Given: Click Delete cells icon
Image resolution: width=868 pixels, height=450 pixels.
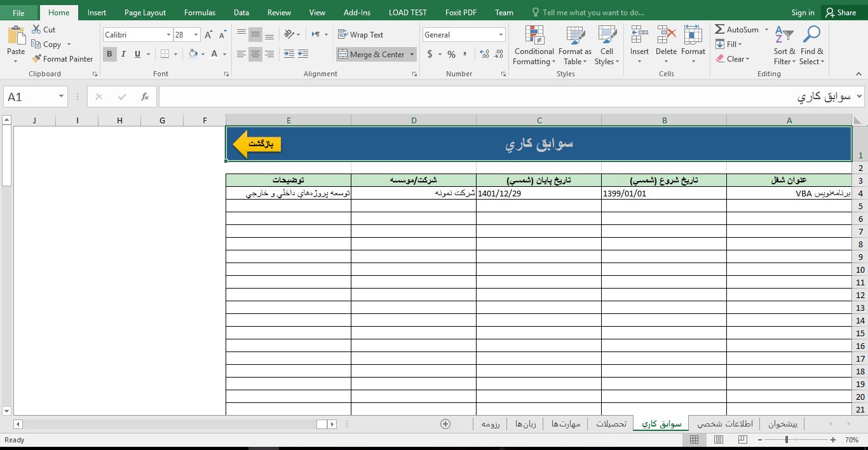Looking at the screenshot, I should click(x=666, y=36).
